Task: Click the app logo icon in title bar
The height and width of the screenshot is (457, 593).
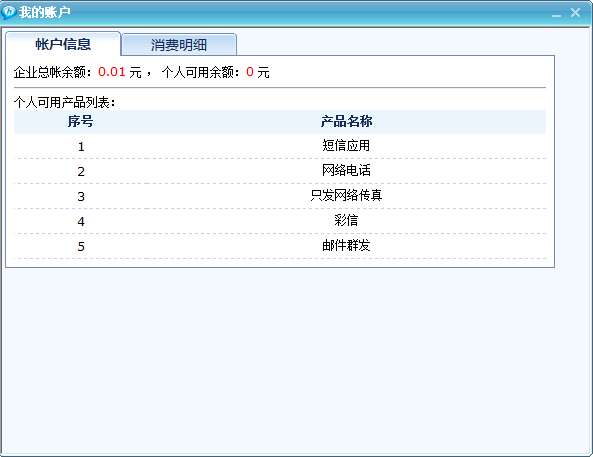Action: tap(8, 12)
